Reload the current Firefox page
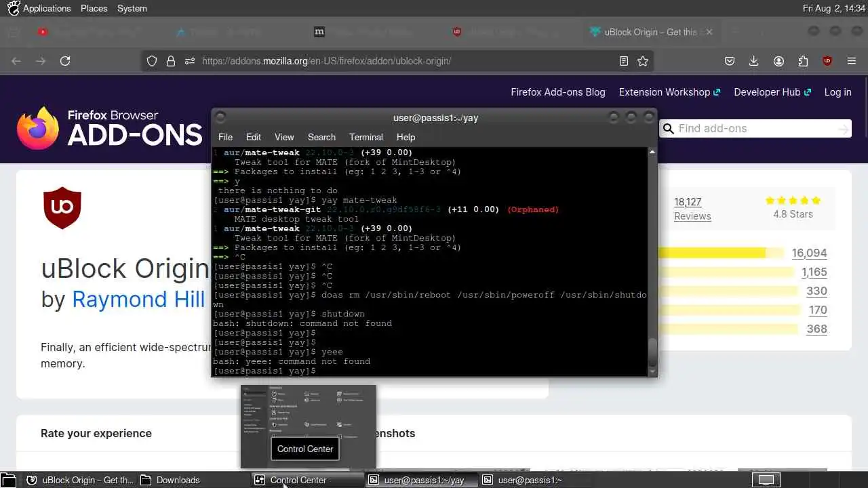 [65, 61]
